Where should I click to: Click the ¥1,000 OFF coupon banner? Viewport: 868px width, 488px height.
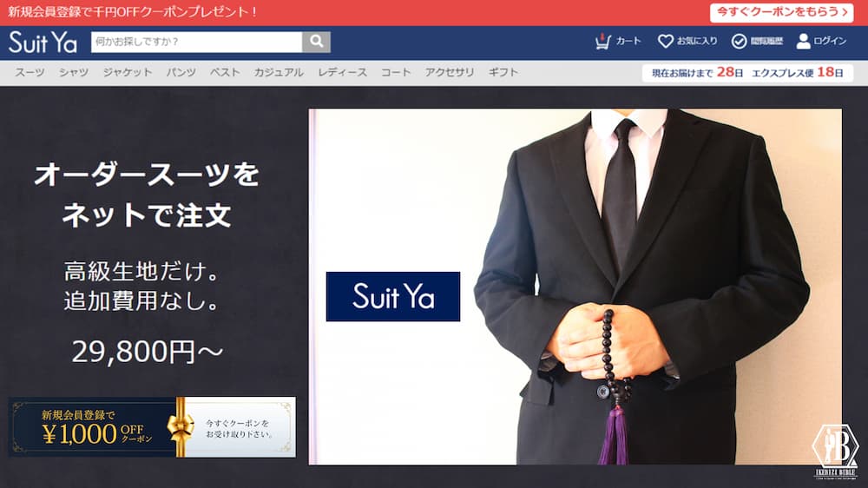[152, 427]
